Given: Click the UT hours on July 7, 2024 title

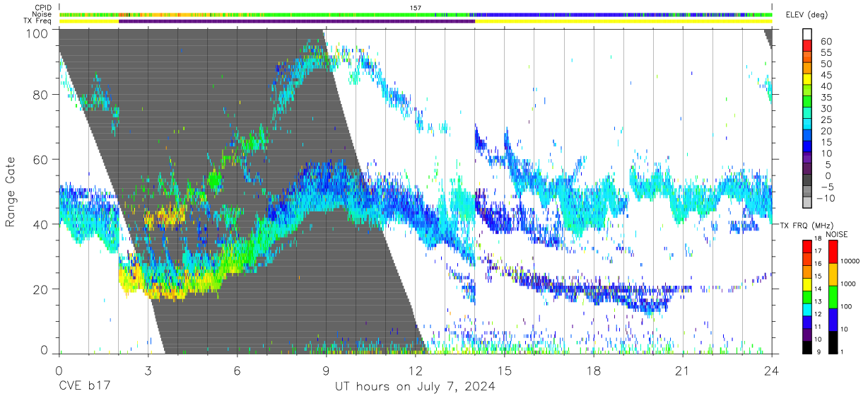Looking at the screenshot, I should pyautogui.click(x=415, y=388).
